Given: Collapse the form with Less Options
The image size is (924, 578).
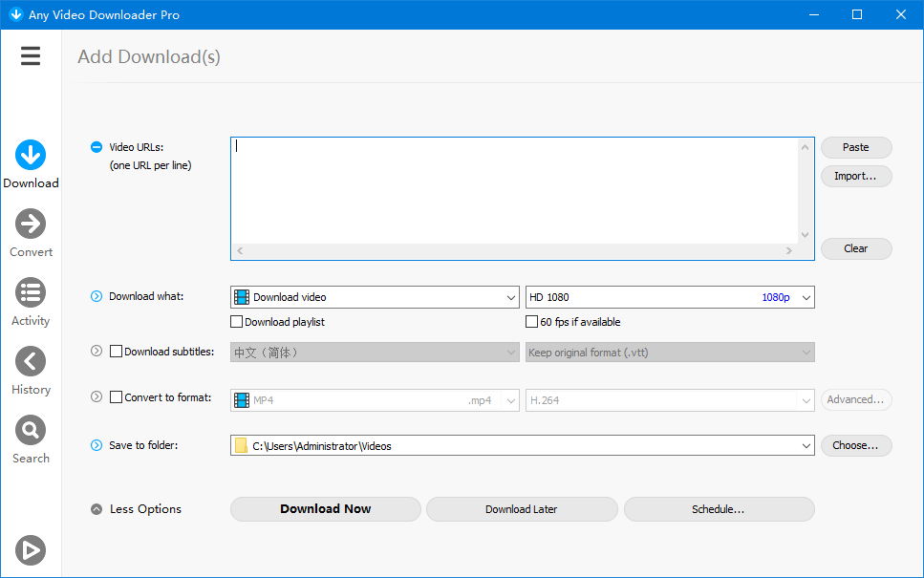Looking at the screenshot, I should [x=138, y=509].
